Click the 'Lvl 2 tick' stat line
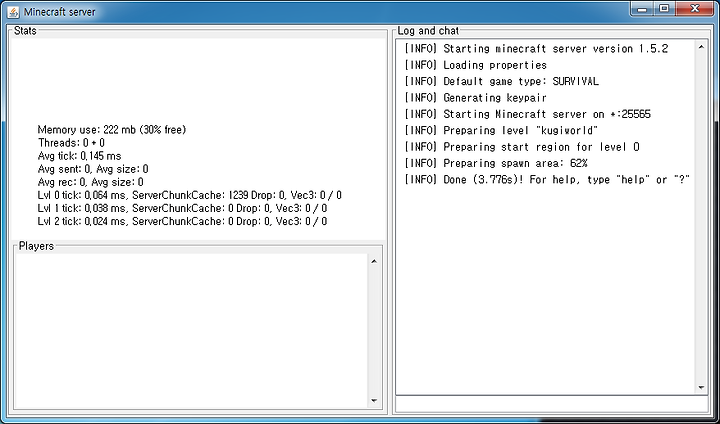This screenshot has width=720, height=424. click(x=182, y=221)
